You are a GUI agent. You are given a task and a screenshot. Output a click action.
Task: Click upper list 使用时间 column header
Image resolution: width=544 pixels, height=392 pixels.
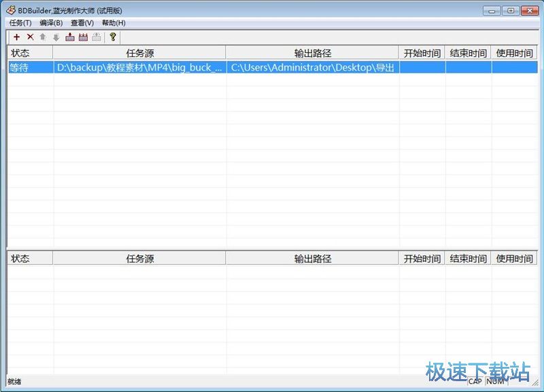coord(514,53)
